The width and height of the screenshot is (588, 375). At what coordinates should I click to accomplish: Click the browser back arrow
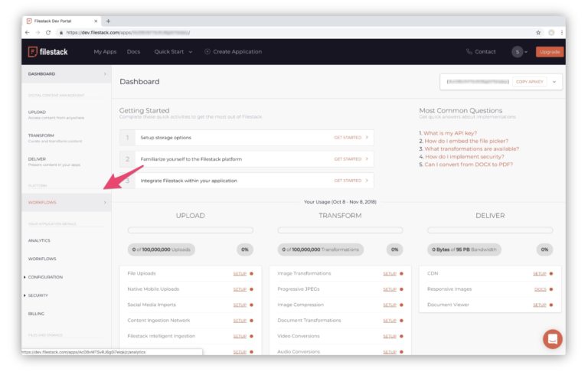(28, 32)
